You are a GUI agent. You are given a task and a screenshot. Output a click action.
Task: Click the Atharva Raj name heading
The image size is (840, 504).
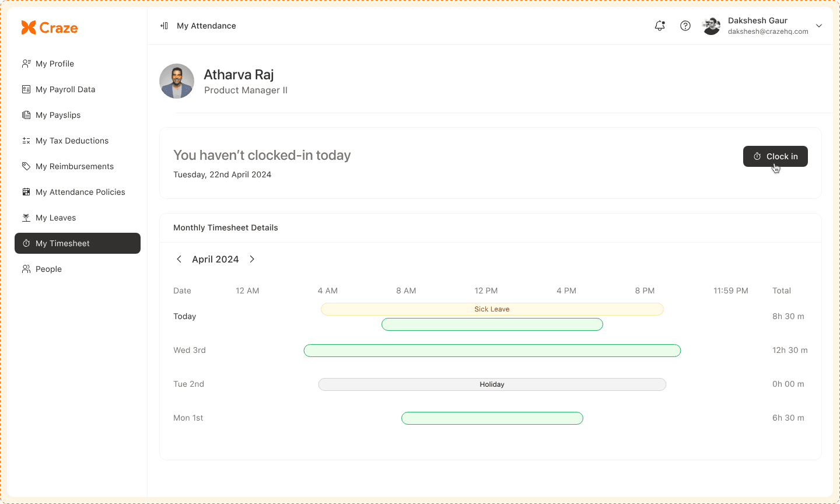239,75
